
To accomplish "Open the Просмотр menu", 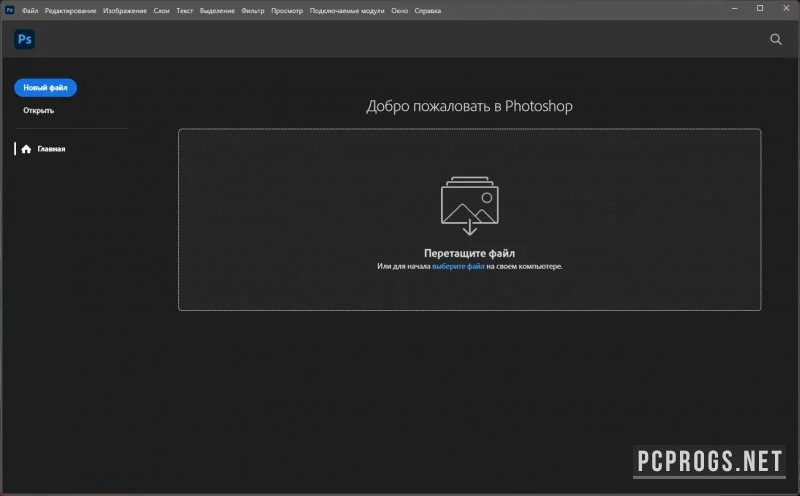I will point(287,10).
